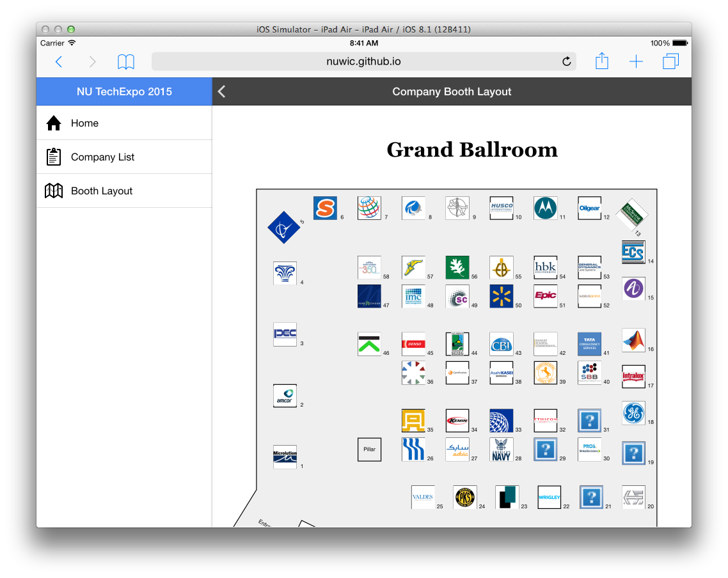
Task: Click the nuwic.github.io address field
Action: click(x=363, y=61)
